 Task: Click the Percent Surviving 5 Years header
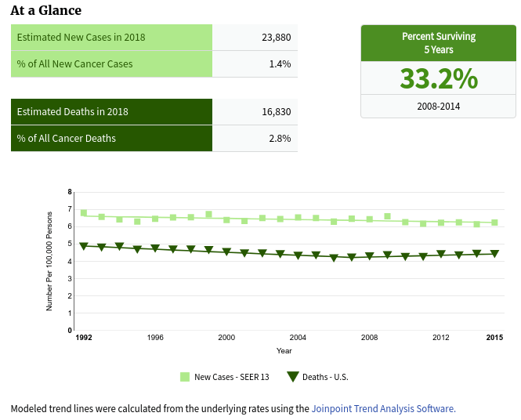438,43
